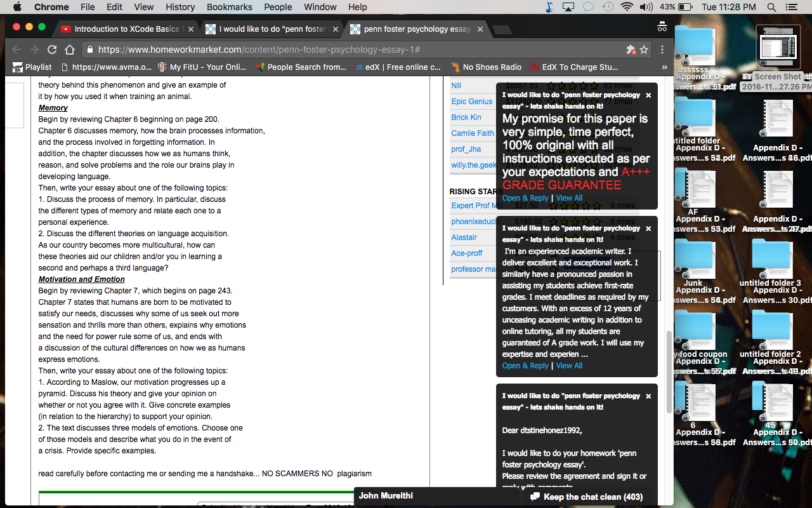Bookmark this page with the star icon
This screenshot has width=812, height=508.
(644, 50)
